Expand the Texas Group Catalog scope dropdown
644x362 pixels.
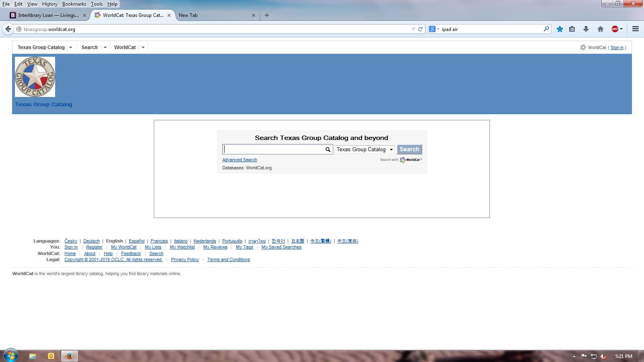(365, 150)
